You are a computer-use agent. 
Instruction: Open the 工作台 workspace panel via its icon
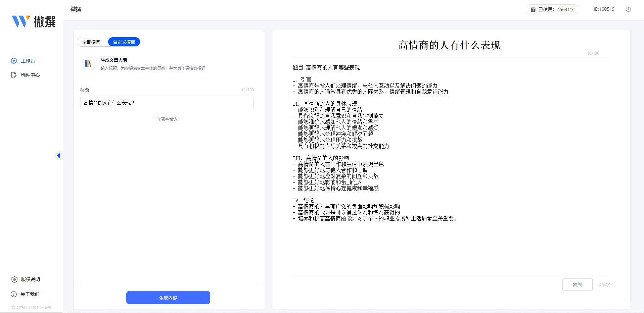[13, 61]
